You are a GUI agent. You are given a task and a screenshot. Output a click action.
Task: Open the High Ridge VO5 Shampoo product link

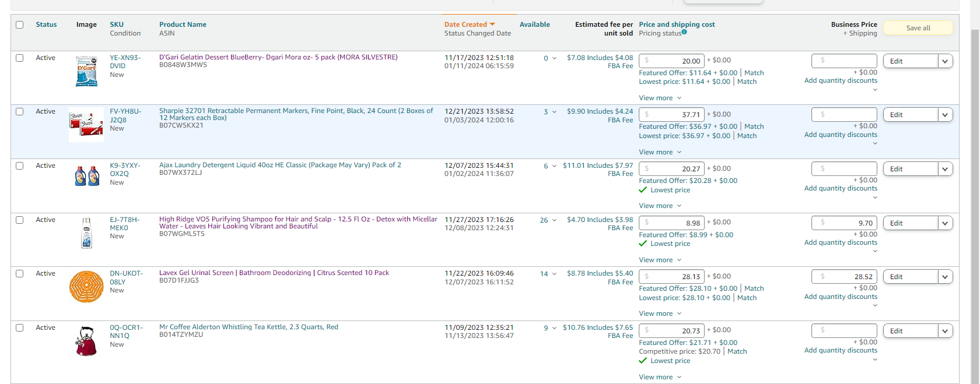(x=298, y=223)
